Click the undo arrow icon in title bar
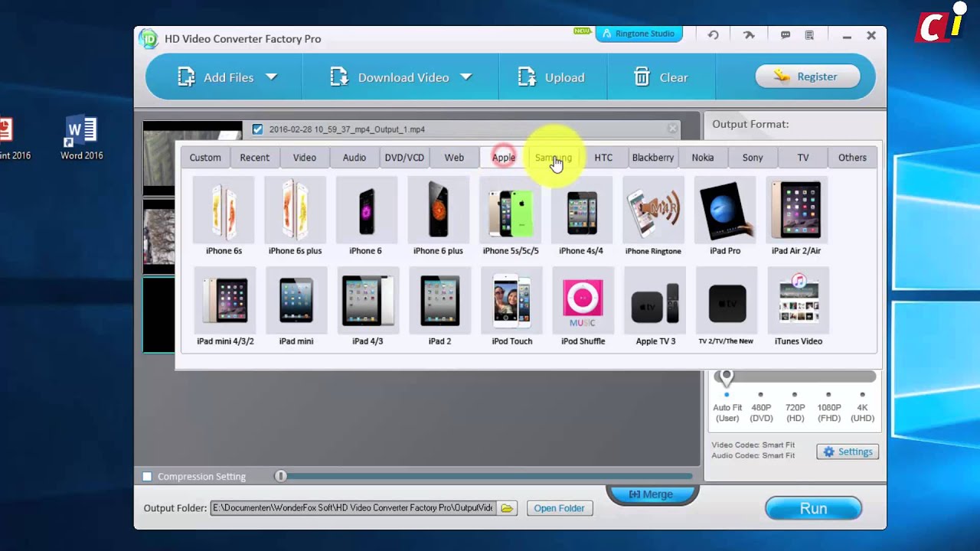980x551 pixels. [714, 35]
